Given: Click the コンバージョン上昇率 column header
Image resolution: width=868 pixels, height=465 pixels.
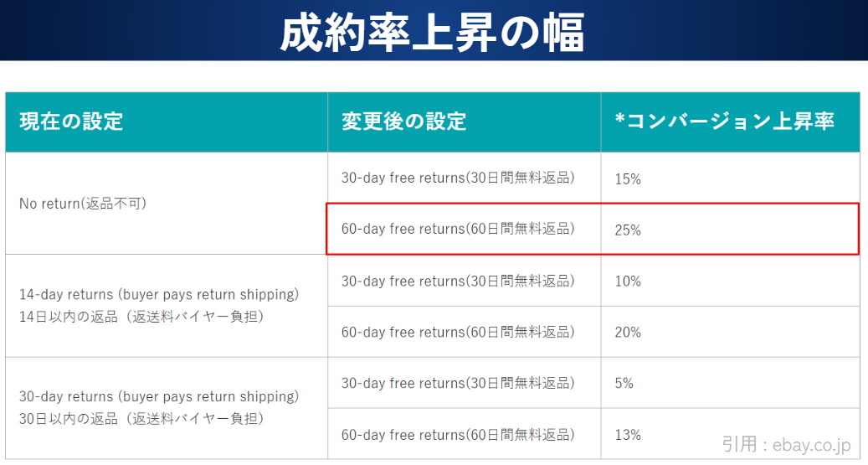Looking at the screenshot, I should pos(724,121).
